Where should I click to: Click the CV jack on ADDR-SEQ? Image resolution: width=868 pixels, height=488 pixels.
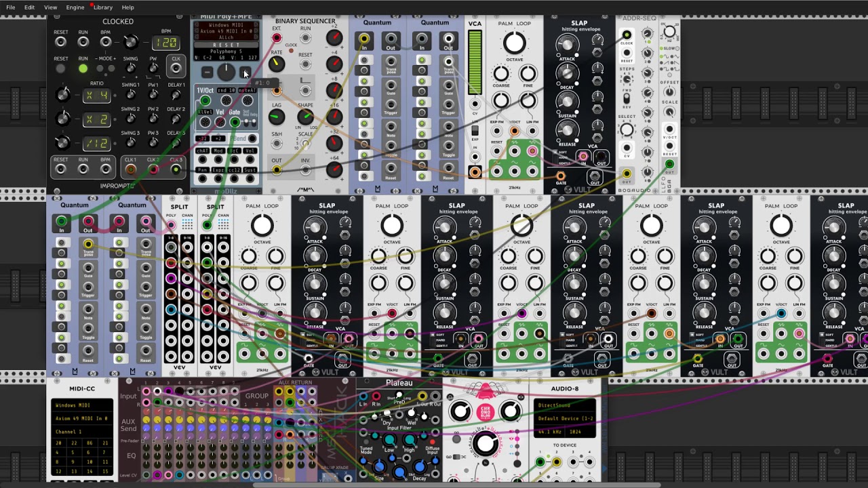point(627,148)
